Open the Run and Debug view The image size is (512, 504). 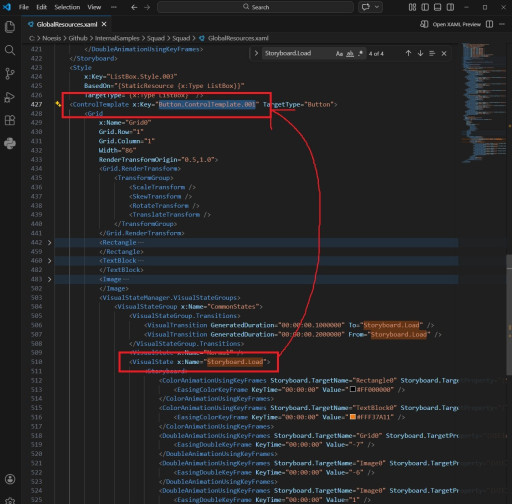[10, 97]
